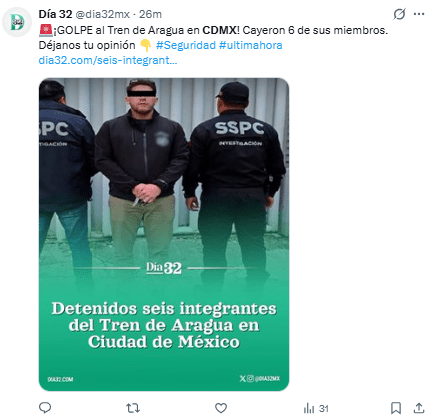Bookmark this post

coord(396,408)
